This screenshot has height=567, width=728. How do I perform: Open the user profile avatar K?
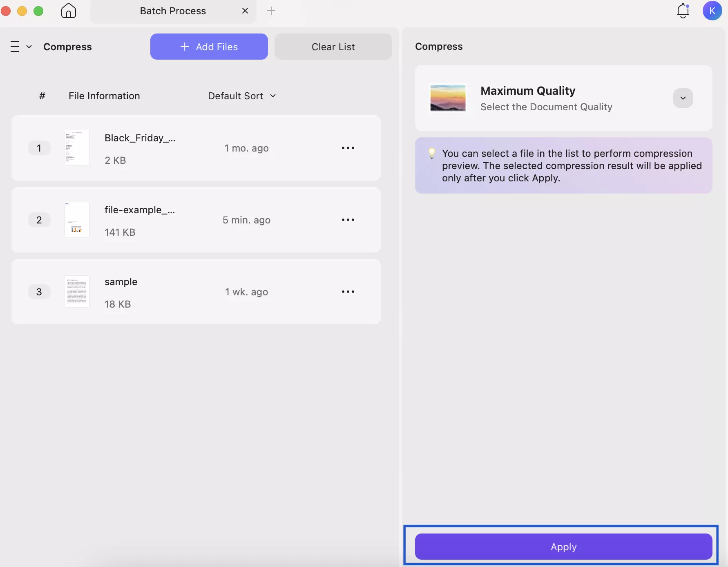pyautogui.click(x=712, y=11)
